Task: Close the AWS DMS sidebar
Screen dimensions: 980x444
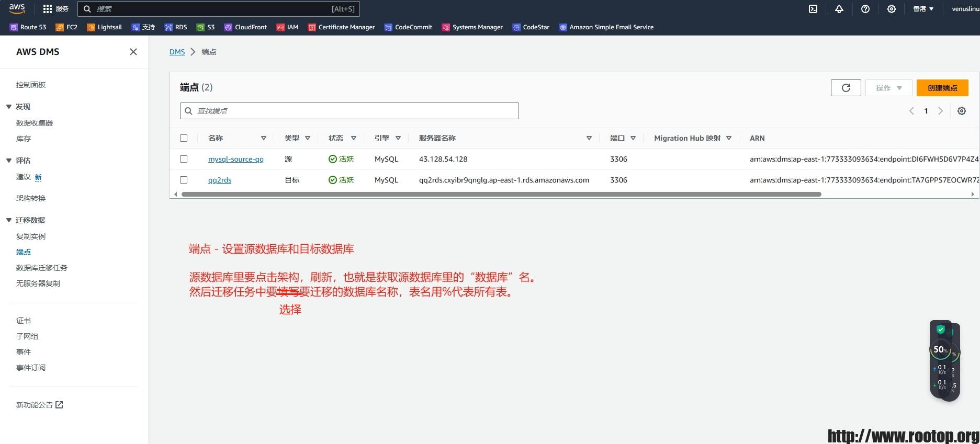Action: [x=133, y=52]
